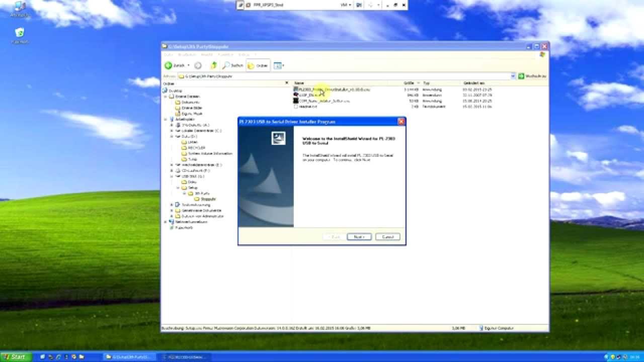The width and height of the screenshot is (644, 362).
Task: Open the ? help menu
Action: point(255,54)
